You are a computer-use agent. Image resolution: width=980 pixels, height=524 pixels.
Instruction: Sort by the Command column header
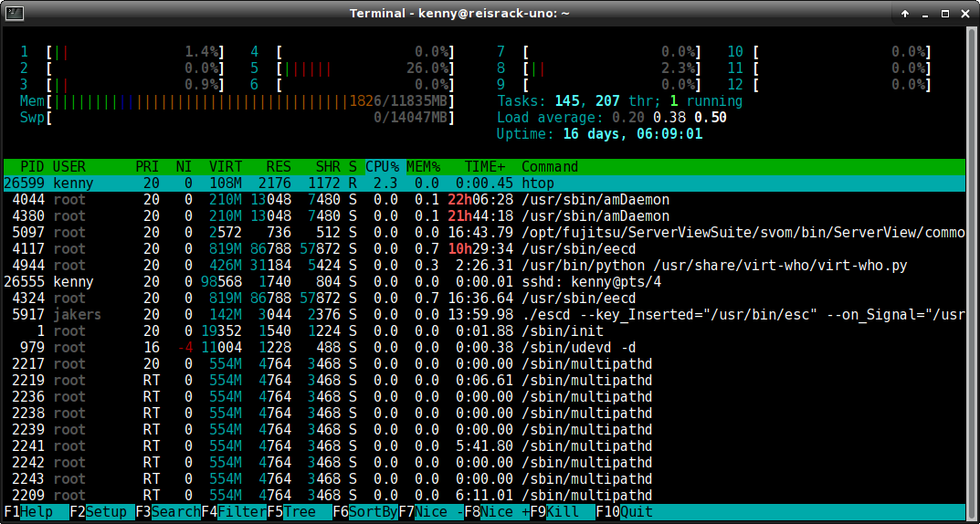click(x=550, y=167)
